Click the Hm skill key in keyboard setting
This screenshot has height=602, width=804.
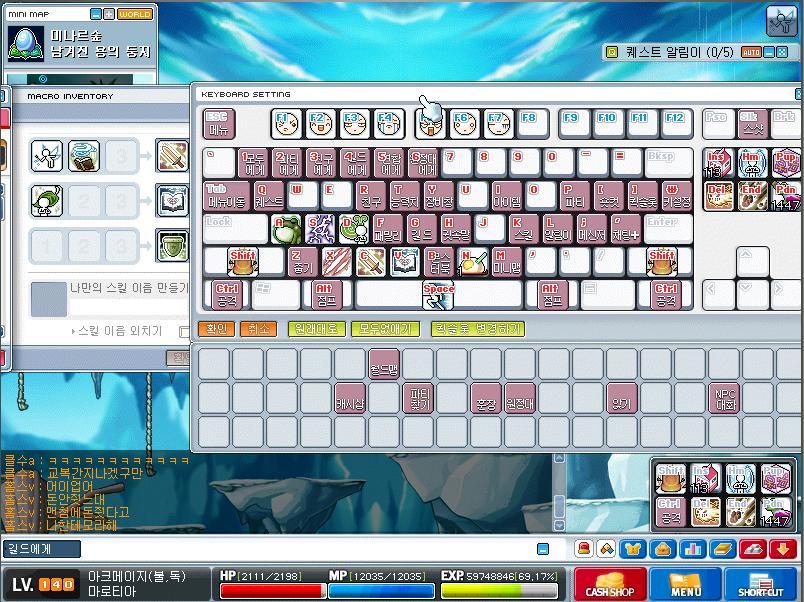pos(752,163)
